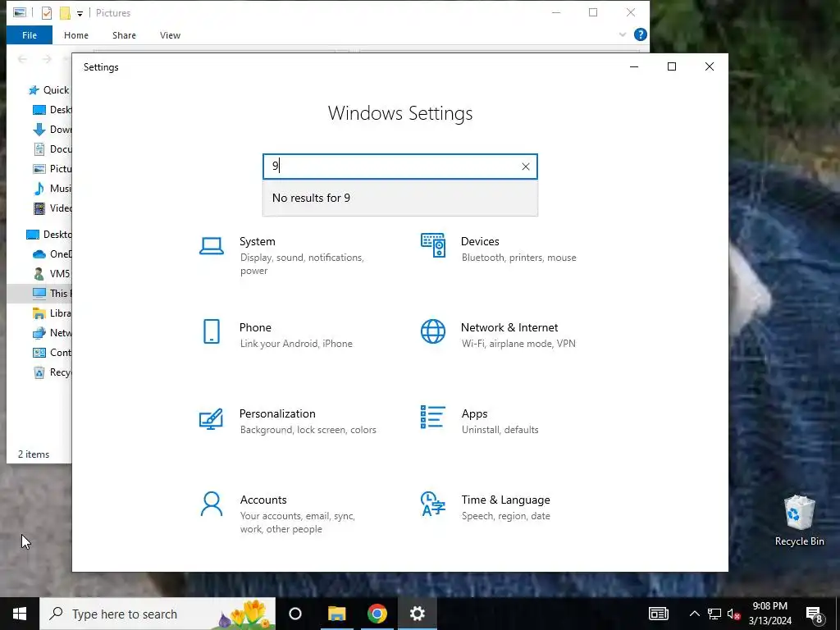Select Recycle Bin in Explorer sidebar

52,372
